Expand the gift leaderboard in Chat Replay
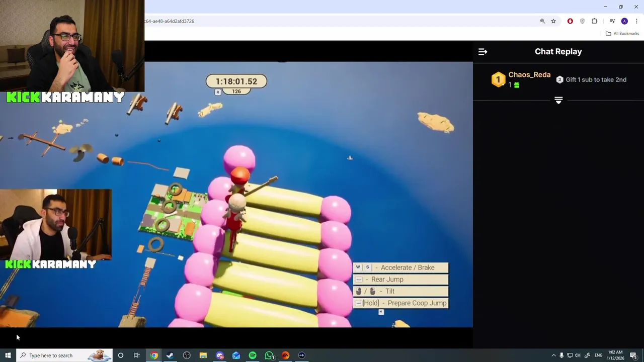Image resolution: width=644 pixels, height=362 pixels. [x=558, y=100]
